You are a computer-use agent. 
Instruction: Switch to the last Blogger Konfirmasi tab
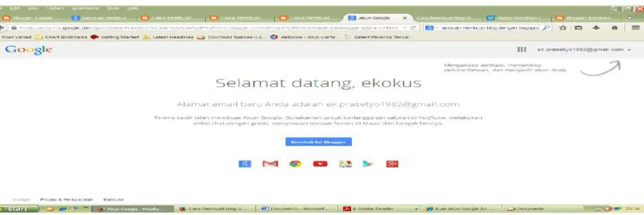(x=584, y=18)
